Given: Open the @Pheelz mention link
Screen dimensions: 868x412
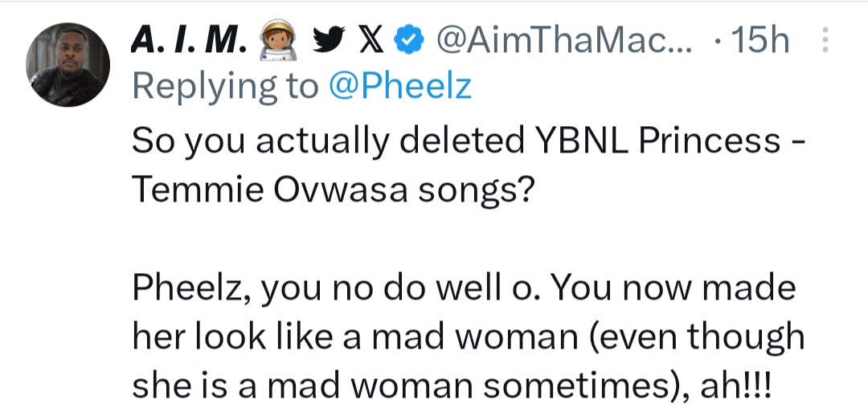Looking at the screenshot, I should click(x=399, y=87).
